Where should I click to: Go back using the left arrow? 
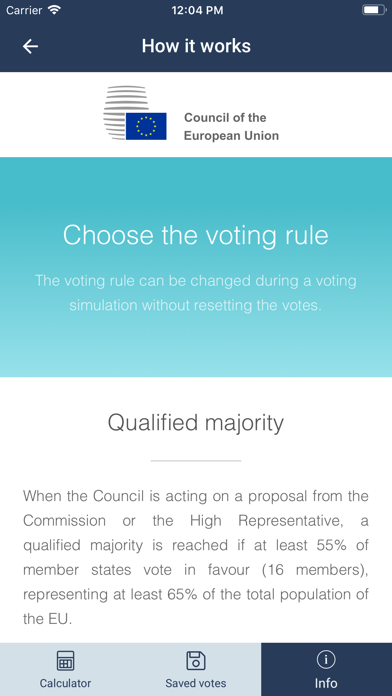(x=30, y=46)
